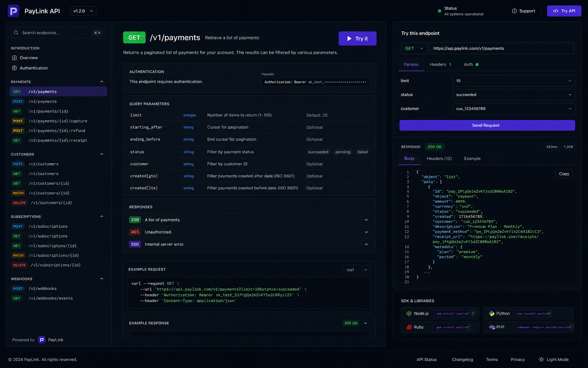Open the curl language dropdown
Image resolution: width=588 pixels, height=368 pixels.
[x=357, y=270]
